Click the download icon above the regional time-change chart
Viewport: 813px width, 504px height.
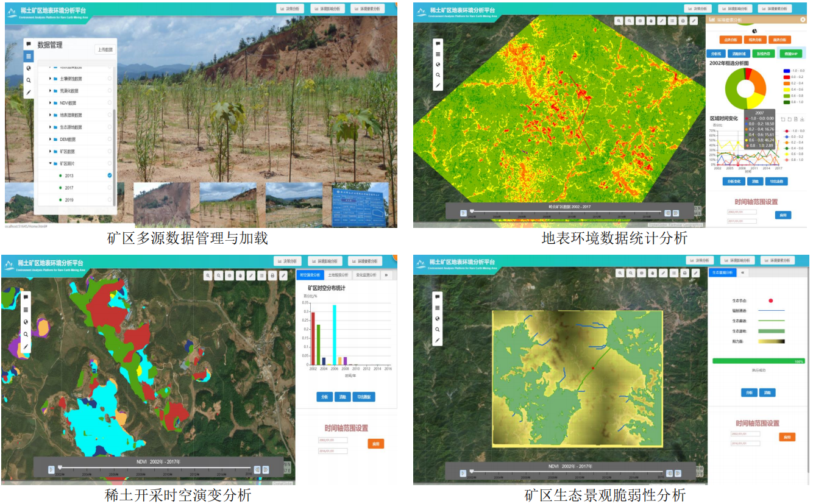click(x=802, y=119)
